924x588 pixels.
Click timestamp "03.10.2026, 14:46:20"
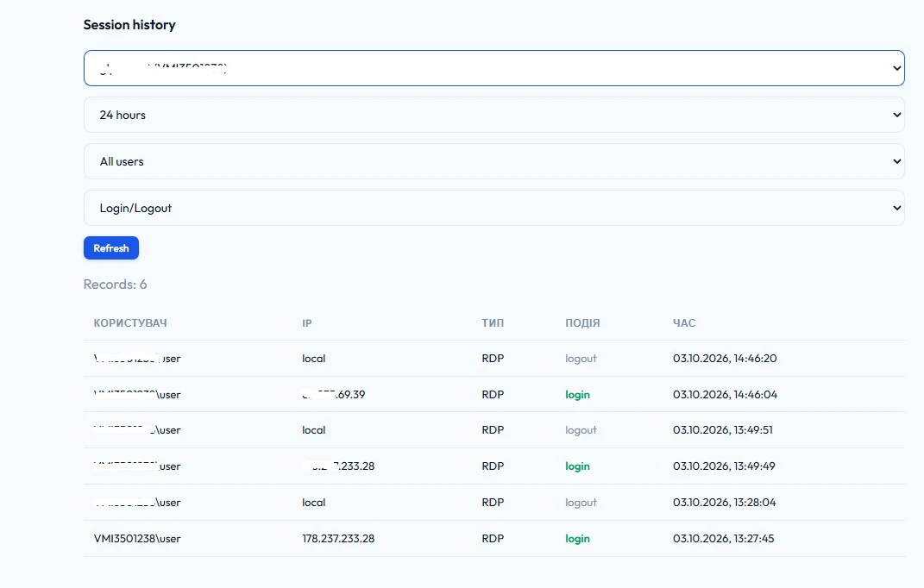tap(725, 358)
